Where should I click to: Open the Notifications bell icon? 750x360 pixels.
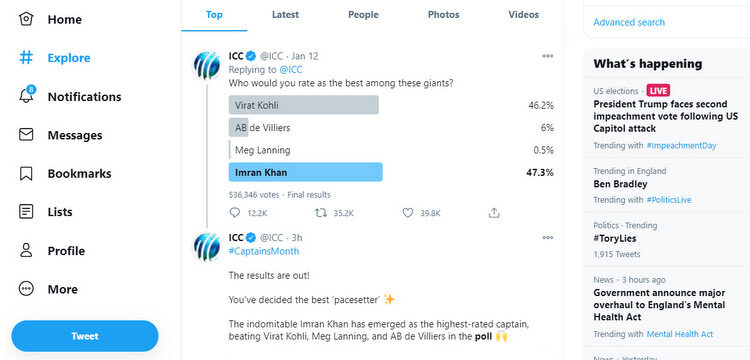tap(26, 96)
